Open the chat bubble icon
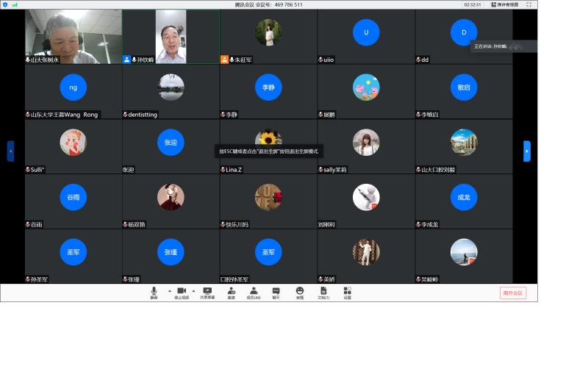 pyautogui.click(x=276, y=292)
